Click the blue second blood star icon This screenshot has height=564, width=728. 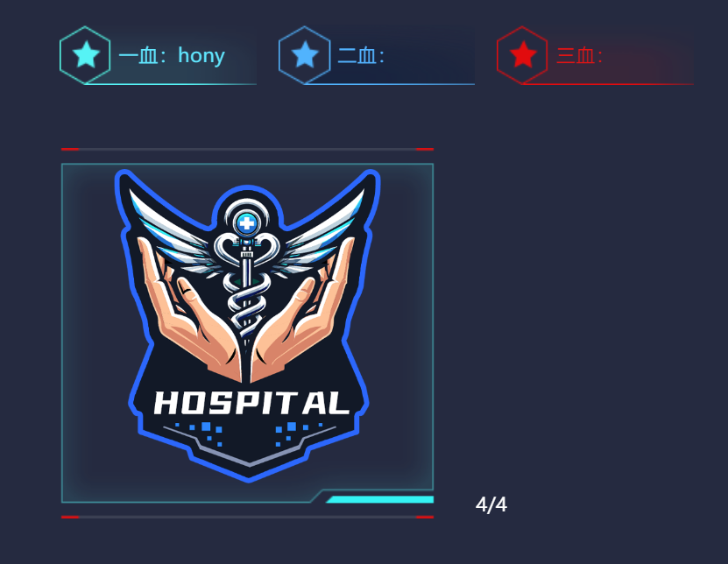point(305,55)
